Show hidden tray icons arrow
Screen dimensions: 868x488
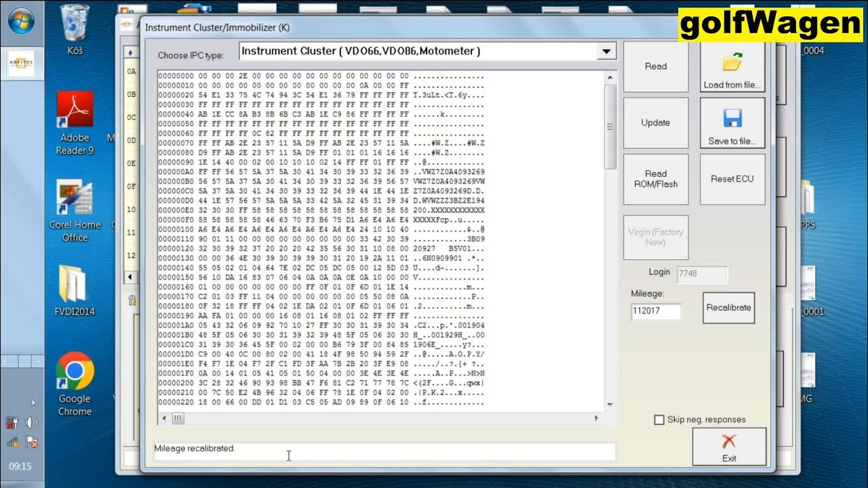(33, 403)
